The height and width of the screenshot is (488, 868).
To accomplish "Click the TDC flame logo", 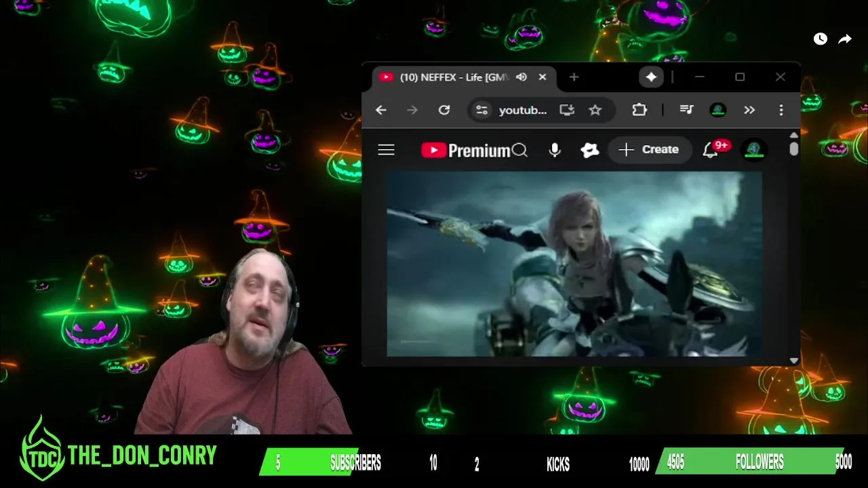I will [41, 450].
